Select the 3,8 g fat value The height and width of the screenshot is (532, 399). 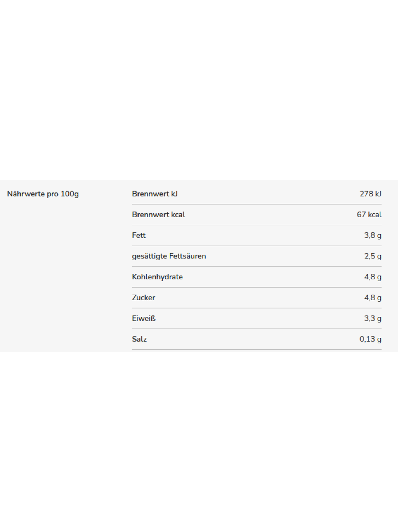(x=372, y=235)
